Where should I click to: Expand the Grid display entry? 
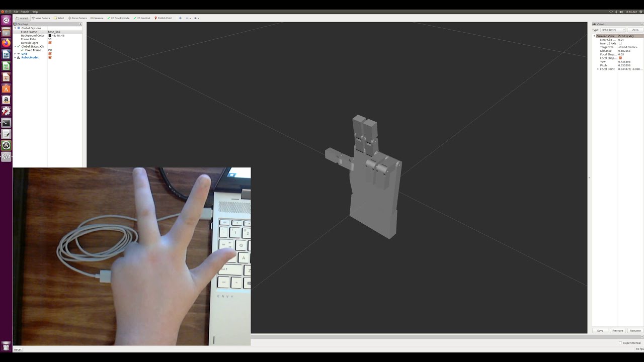point(15,54)
